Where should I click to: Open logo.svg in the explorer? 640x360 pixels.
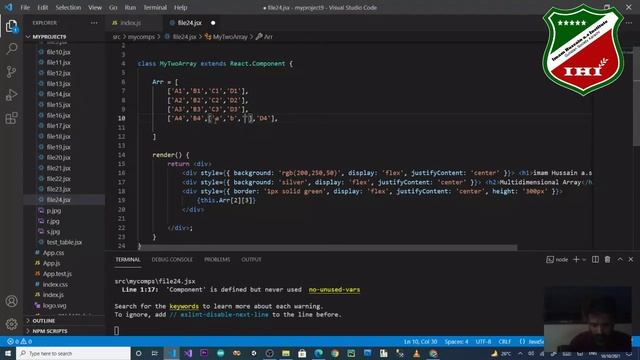click(54, 305)
